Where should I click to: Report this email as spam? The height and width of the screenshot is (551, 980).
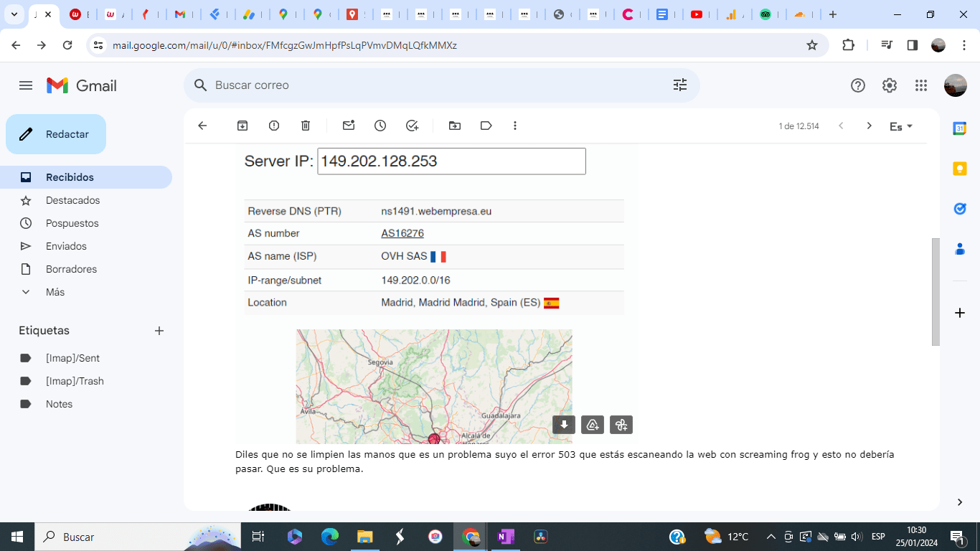274,126
